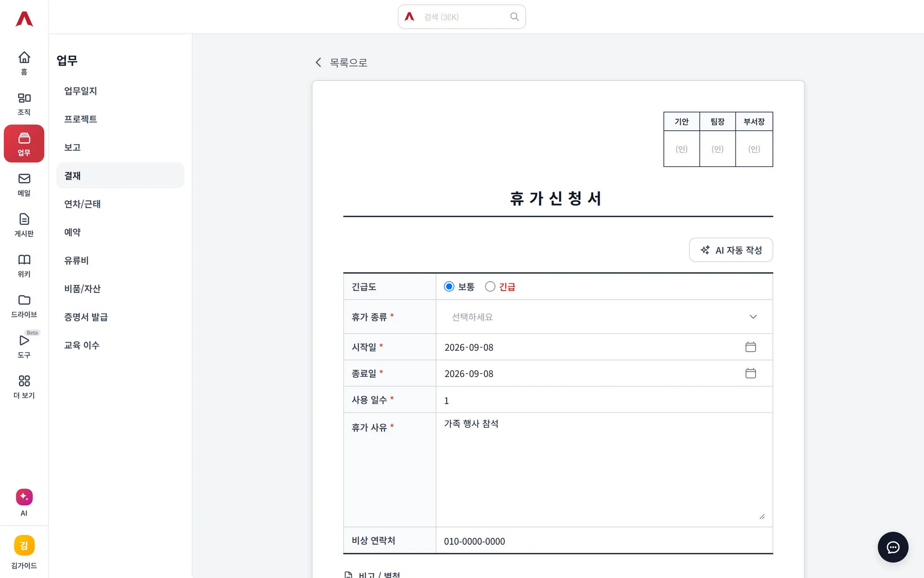
Task: Open calendar picker for 종료일
Action: (750, 373)
